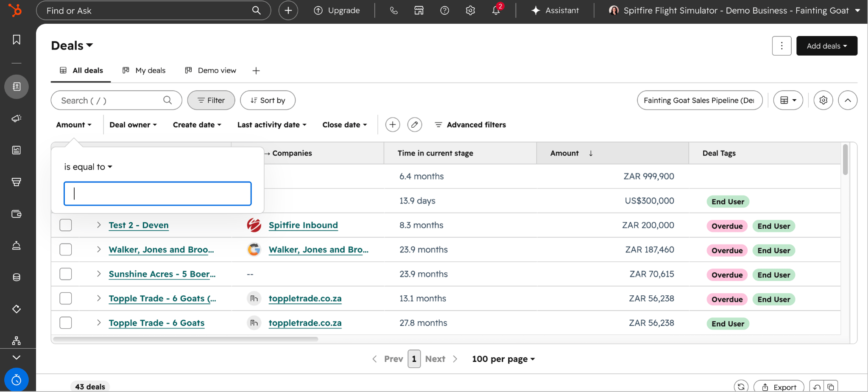Open Advanced filters
The image size is (868, 392).
(470, 125)
